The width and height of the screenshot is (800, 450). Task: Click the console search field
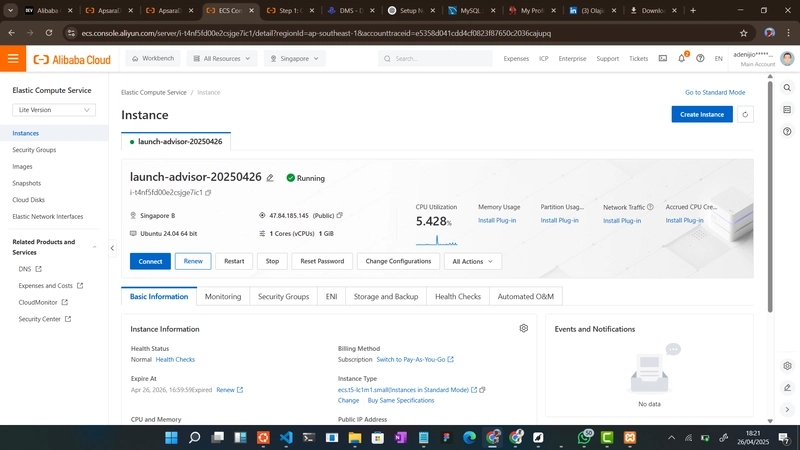click(435, 59)
